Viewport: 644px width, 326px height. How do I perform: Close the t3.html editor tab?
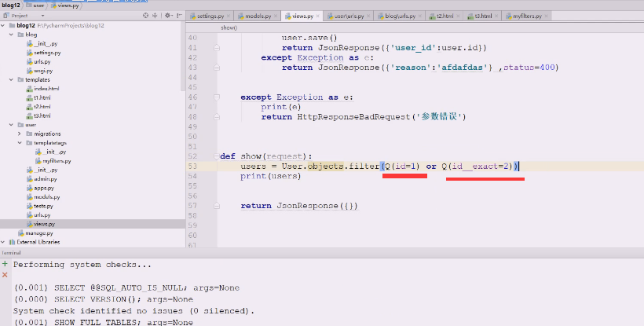pyautogui.click(x=496, y=16)
